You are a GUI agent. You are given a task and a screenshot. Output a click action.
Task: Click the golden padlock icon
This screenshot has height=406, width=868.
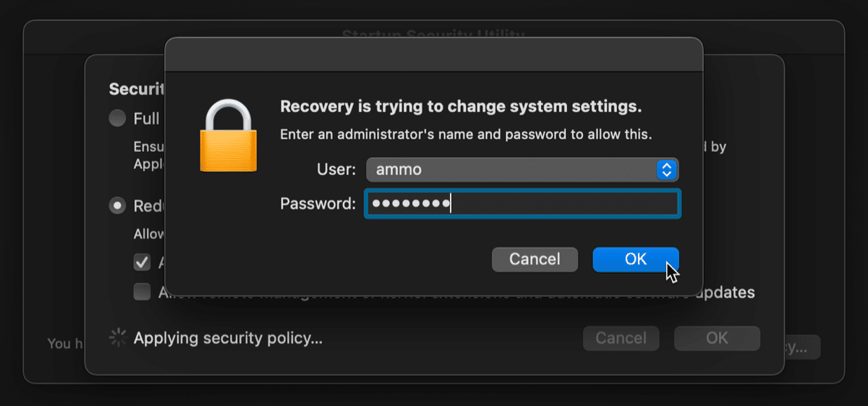[x=228, y=136]
